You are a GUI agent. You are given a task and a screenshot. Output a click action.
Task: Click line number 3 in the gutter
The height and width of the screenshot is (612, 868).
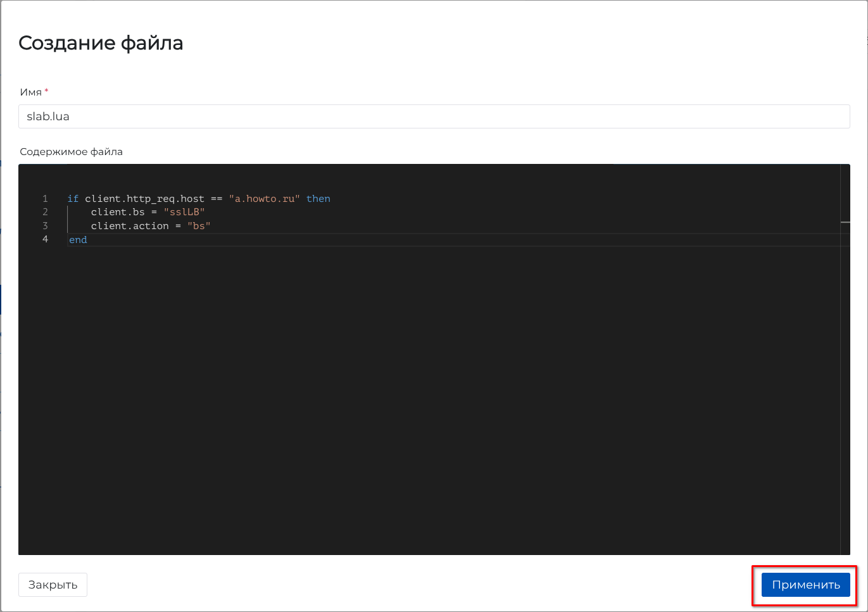pyautogui.click(x=45, y=226)
